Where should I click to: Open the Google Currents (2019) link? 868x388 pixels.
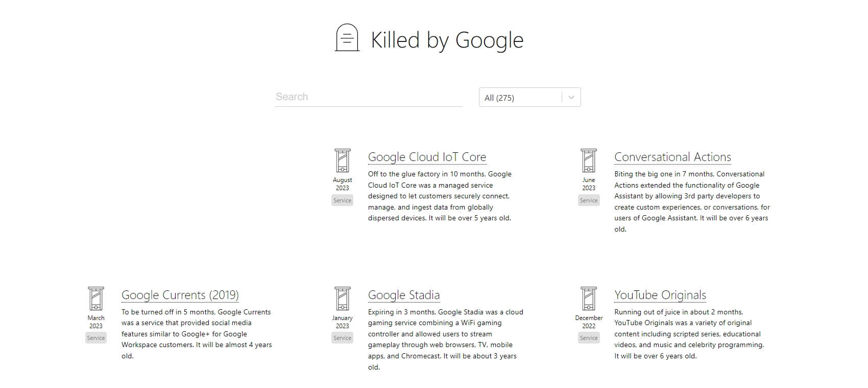click(x=180, y=295)
